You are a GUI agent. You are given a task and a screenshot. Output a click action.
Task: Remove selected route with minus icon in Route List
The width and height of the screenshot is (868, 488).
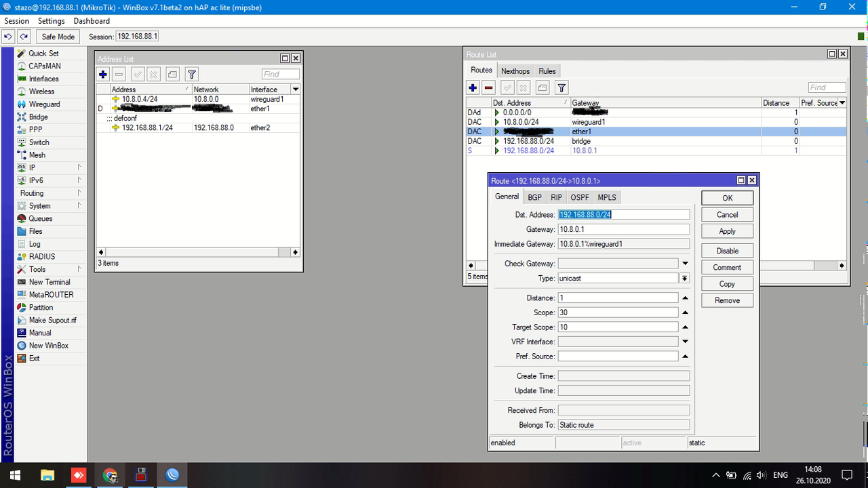[x=489, y=87]
